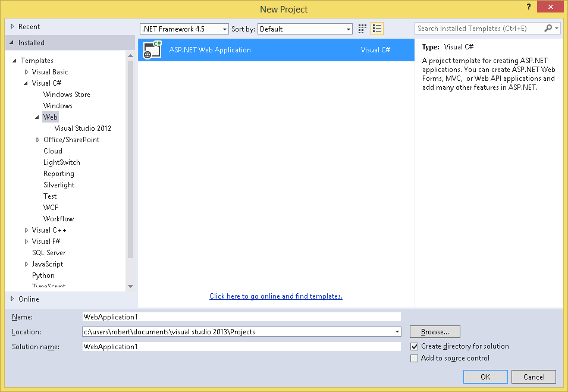Select the Windows template category

tap(58, 106)
